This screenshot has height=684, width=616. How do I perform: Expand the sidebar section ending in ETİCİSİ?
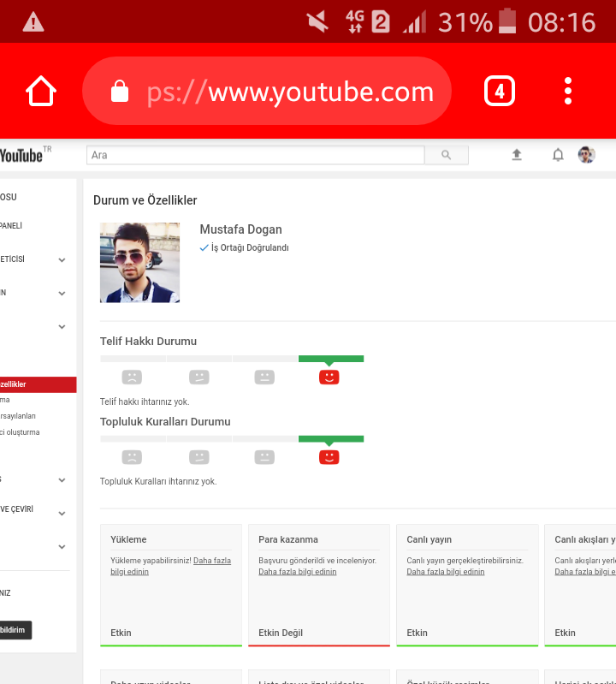pos(62,260)
